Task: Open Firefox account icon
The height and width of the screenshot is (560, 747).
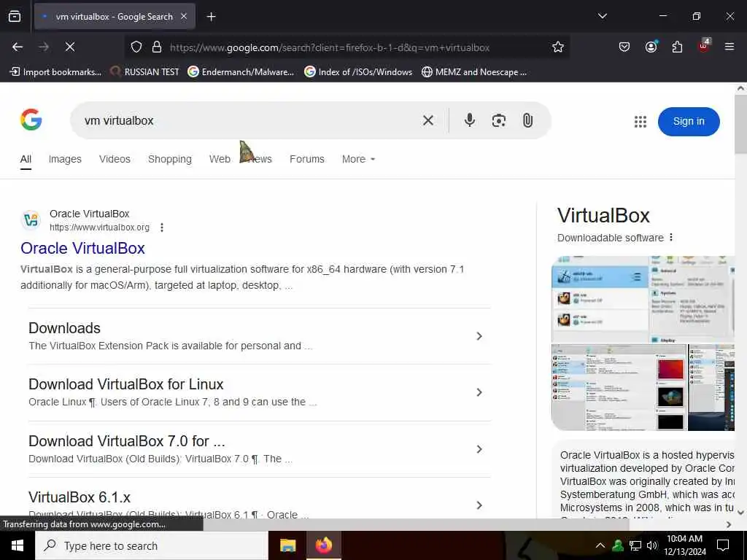Action: tap(651, 47)
